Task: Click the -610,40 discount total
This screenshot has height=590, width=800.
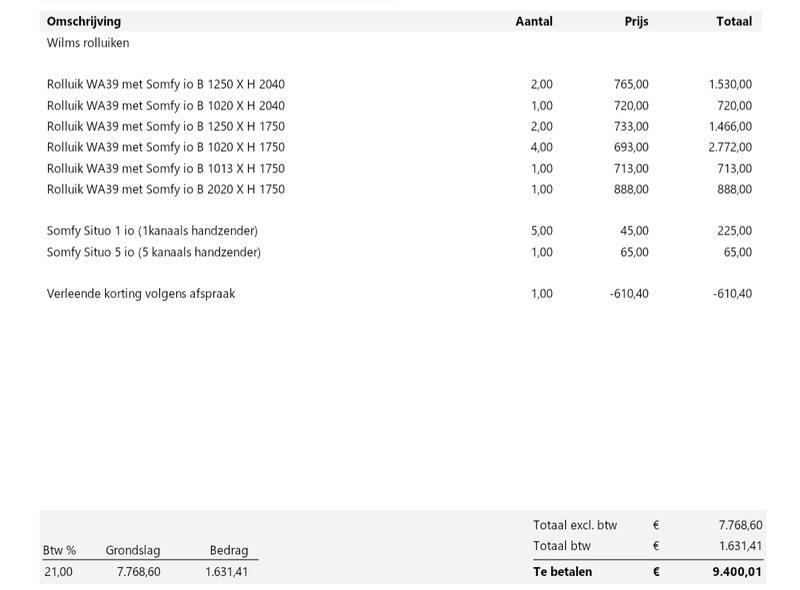Action: [x=732, y=293]
